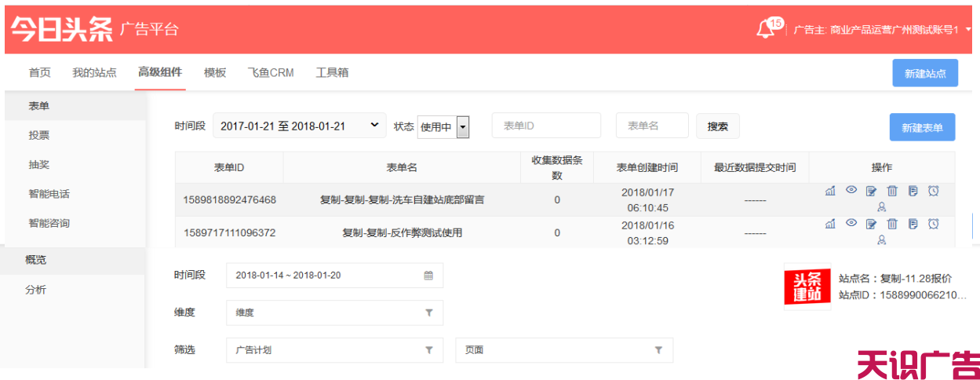Click the 新建表单 button
980x380 pixels.
click(922, 127)
